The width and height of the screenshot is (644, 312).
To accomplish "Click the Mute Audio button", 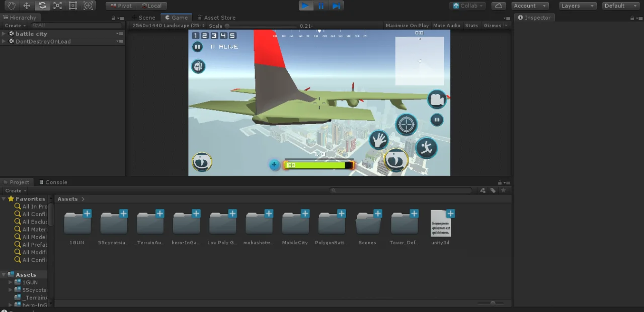I will [447, 26].
